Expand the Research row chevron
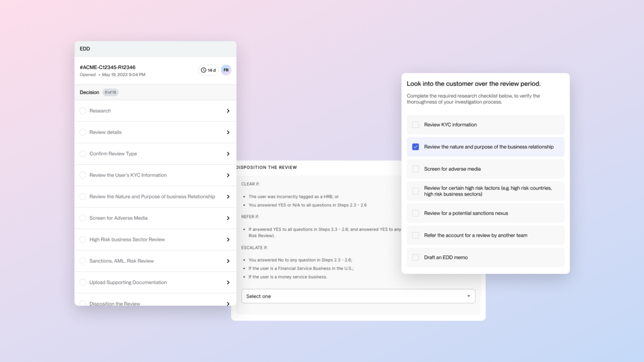Image resolution: width=644 pixels, height=362 pixels. coord(228,111)
